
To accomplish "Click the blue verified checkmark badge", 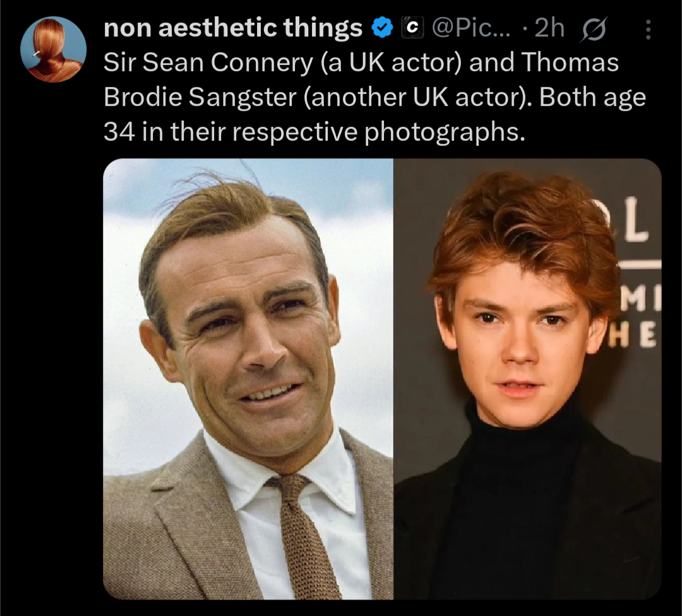I will 382,28.
